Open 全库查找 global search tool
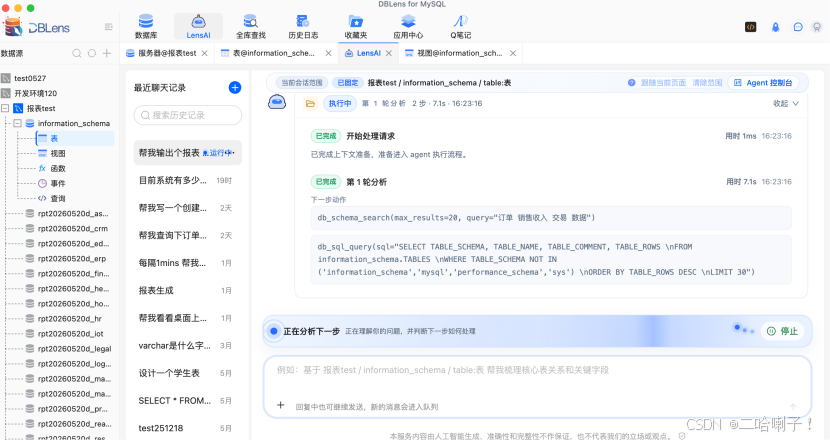 click(x=250, y=26)
